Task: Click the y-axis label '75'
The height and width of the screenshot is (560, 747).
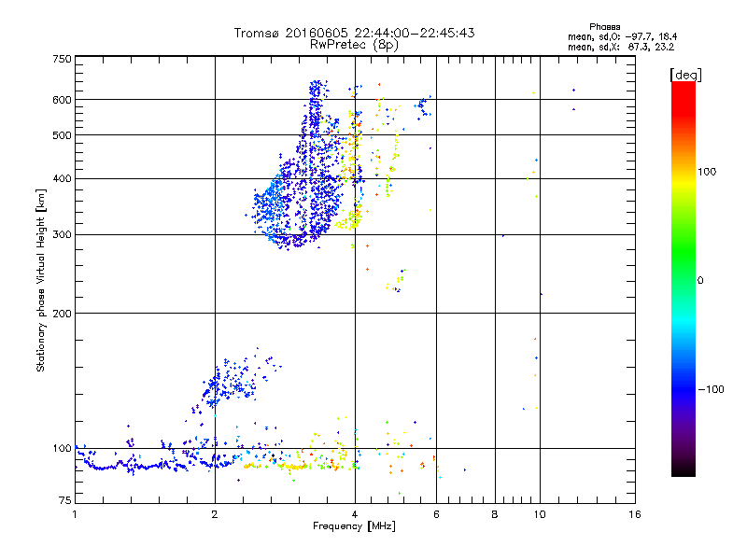Action: 65,500
